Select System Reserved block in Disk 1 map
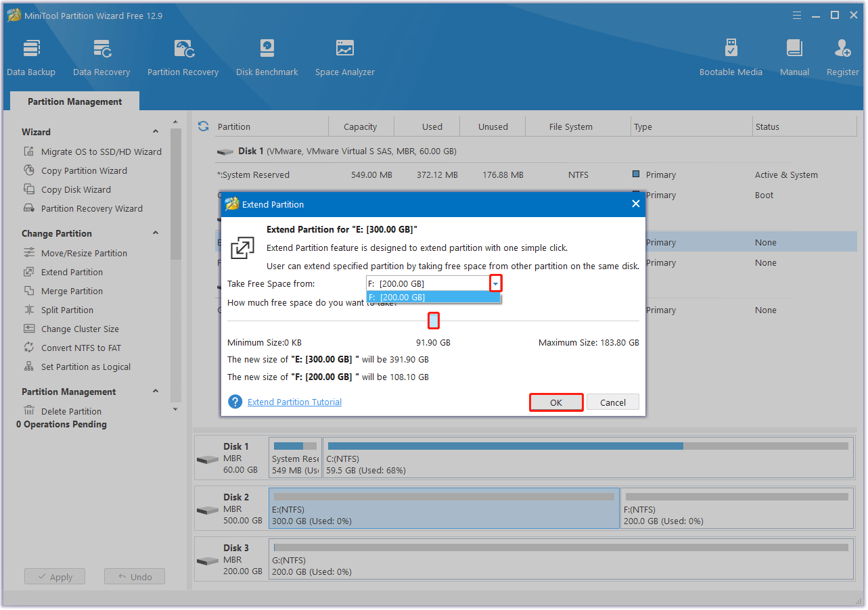Screen dimensions: 868x610 click(296, 458)
